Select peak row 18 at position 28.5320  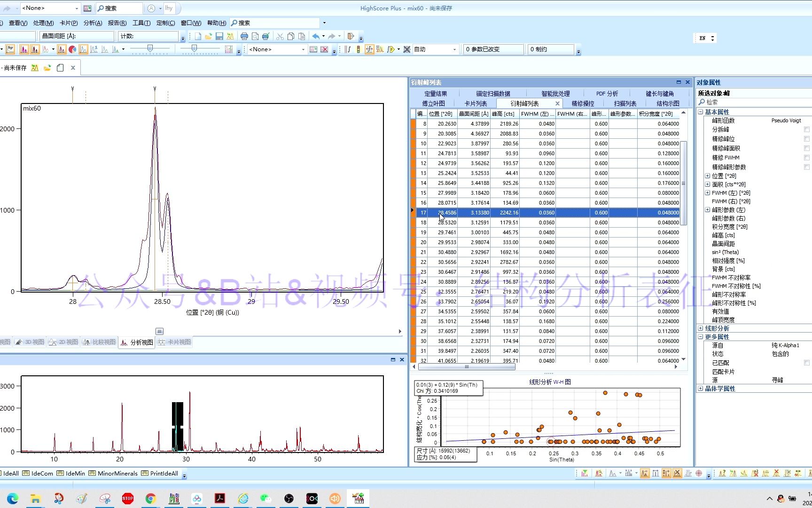[x=447, y=222]
